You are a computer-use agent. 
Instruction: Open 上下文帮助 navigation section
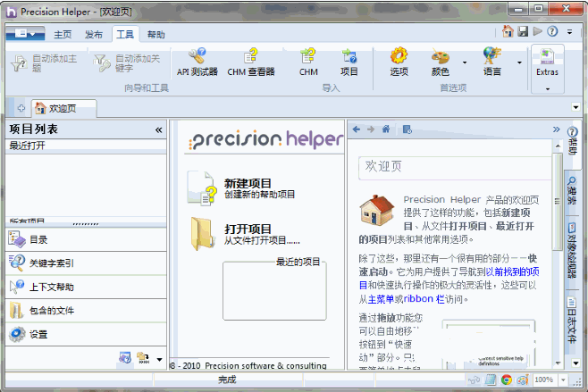(86, 287)
